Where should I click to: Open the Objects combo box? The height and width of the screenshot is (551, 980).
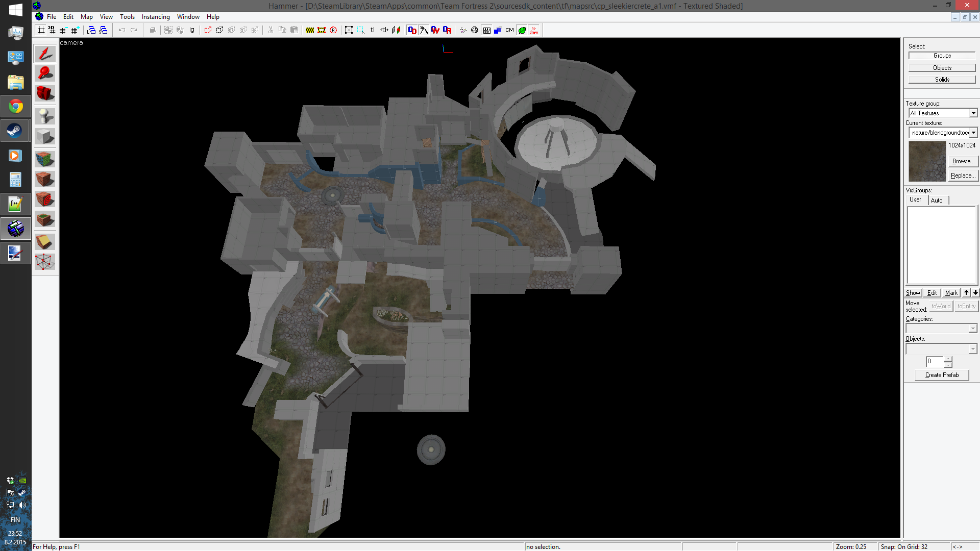942,349
